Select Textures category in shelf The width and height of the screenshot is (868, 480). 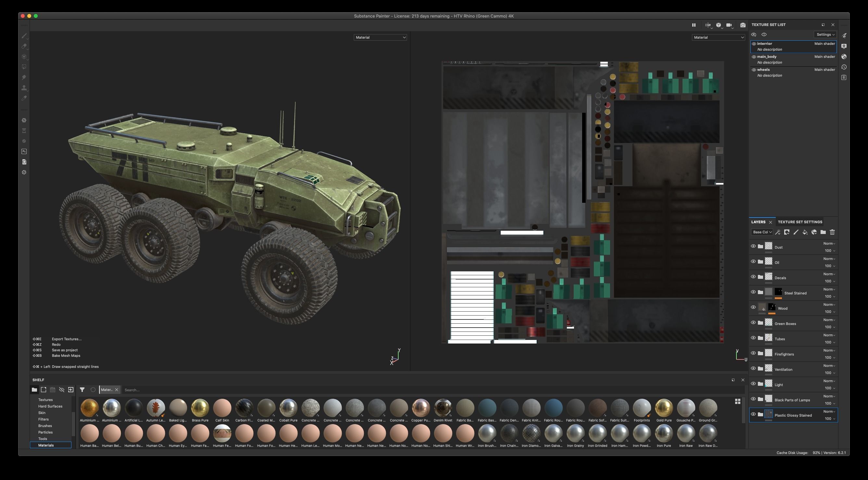pos(45,400)
